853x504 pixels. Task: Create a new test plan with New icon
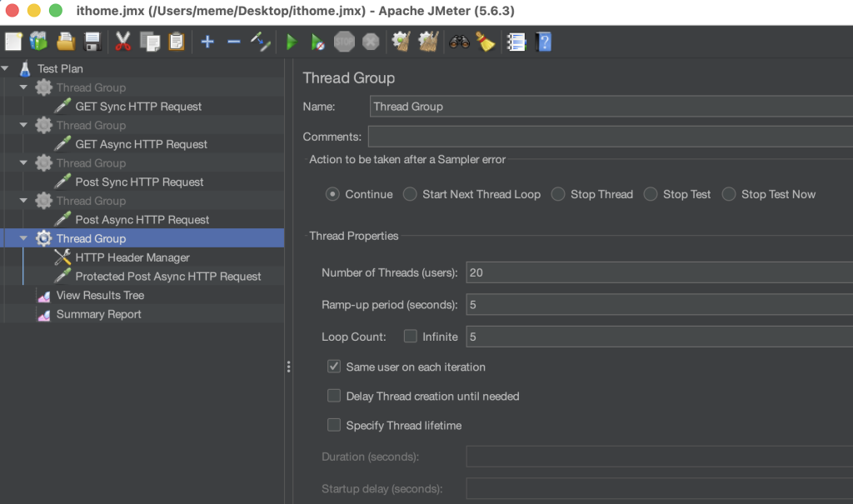(13, 42)
